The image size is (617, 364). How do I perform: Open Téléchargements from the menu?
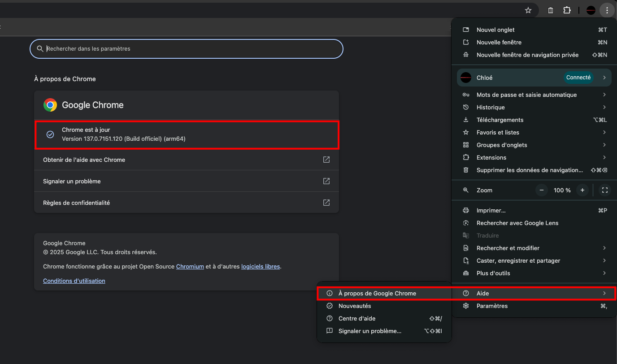(500, 120)
